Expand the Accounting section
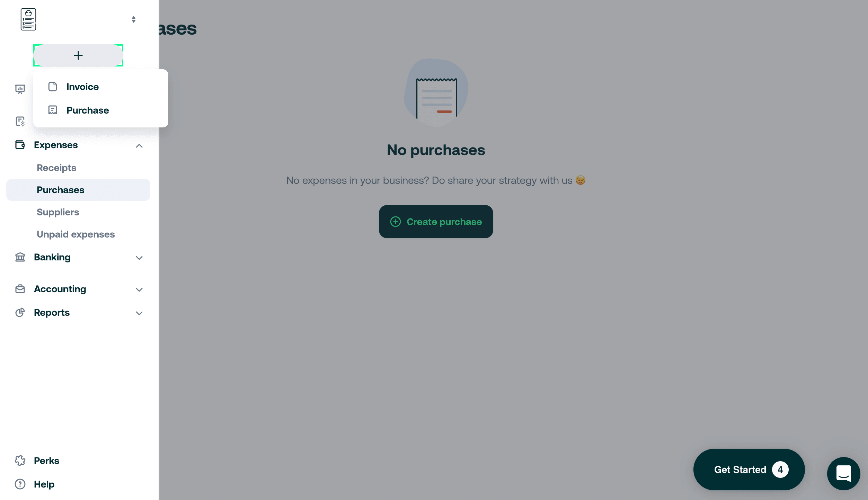Image resolution: width=868 pixels, height=500 pixels. click(139, 289)
